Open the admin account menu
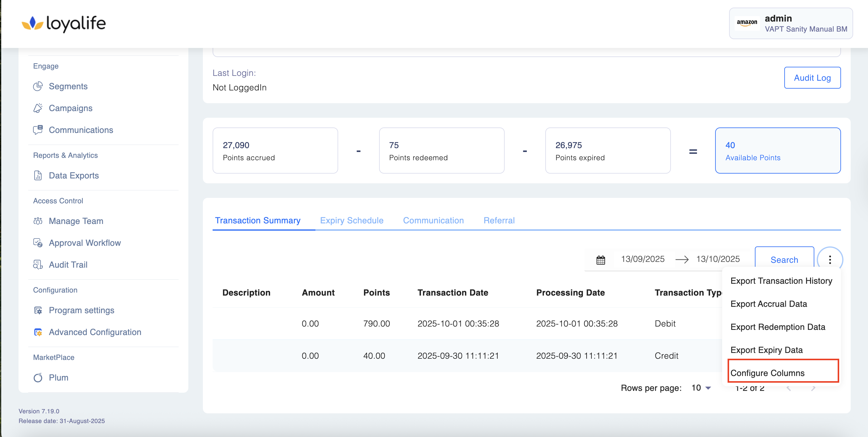Screen dimensions: 868x437 click(790, 23)
